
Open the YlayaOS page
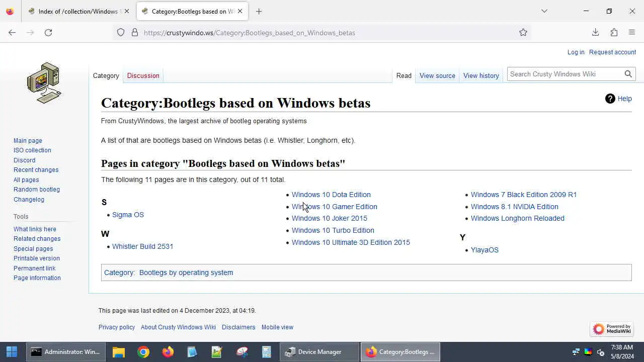[x=485, y=250]
